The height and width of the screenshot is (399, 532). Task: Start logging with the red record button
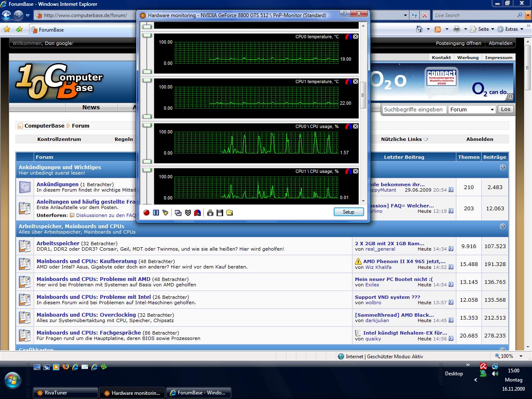coord(146,213)
